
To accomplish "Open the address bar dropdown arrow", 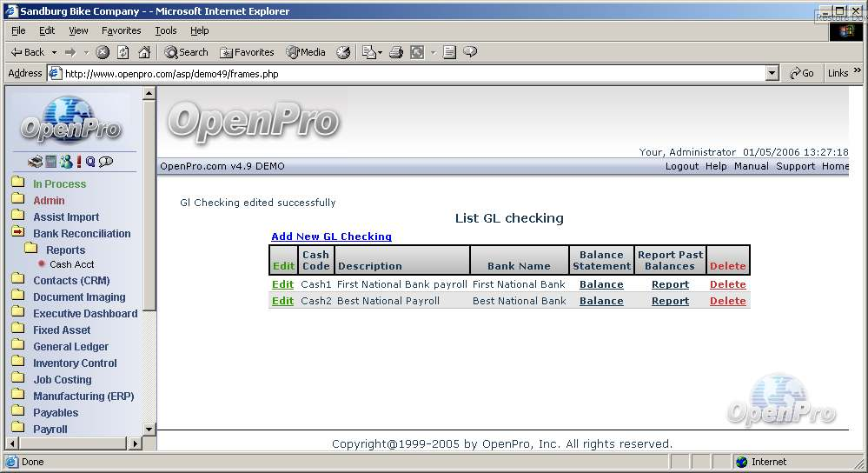I will pyautogui.click(x=772, y=74).
